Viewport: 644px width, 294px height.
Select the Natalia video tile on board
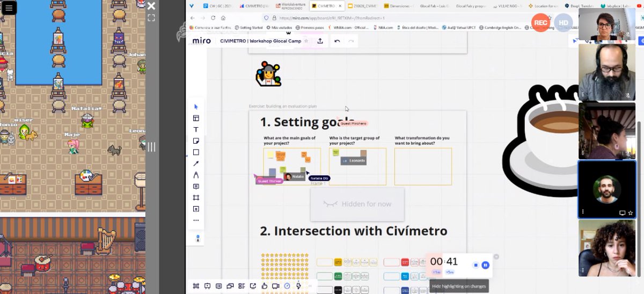coord(294,177)
